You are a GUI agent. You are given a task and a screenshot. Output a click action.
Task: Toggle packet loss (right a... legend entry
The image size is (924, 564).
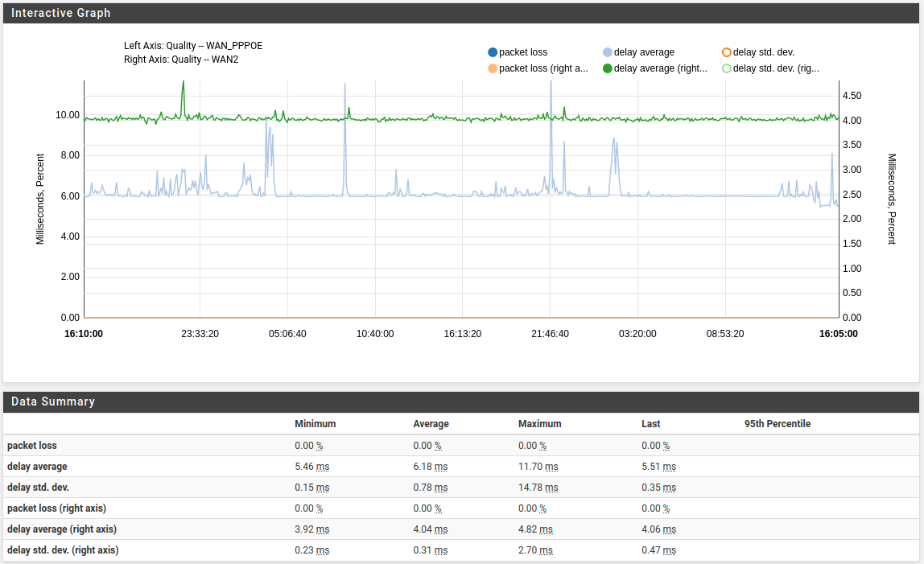click(538, 68)
